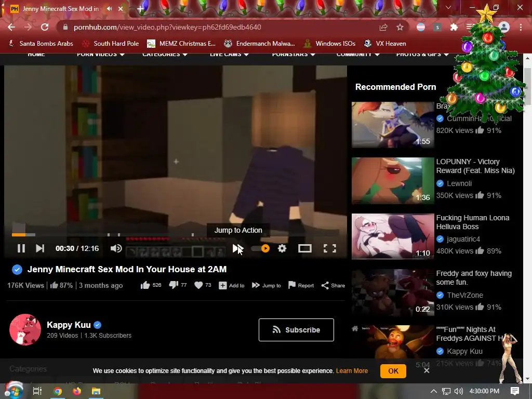Skip to the next video
The width and height of the screenshot is (532, 399).
(39, 248)
